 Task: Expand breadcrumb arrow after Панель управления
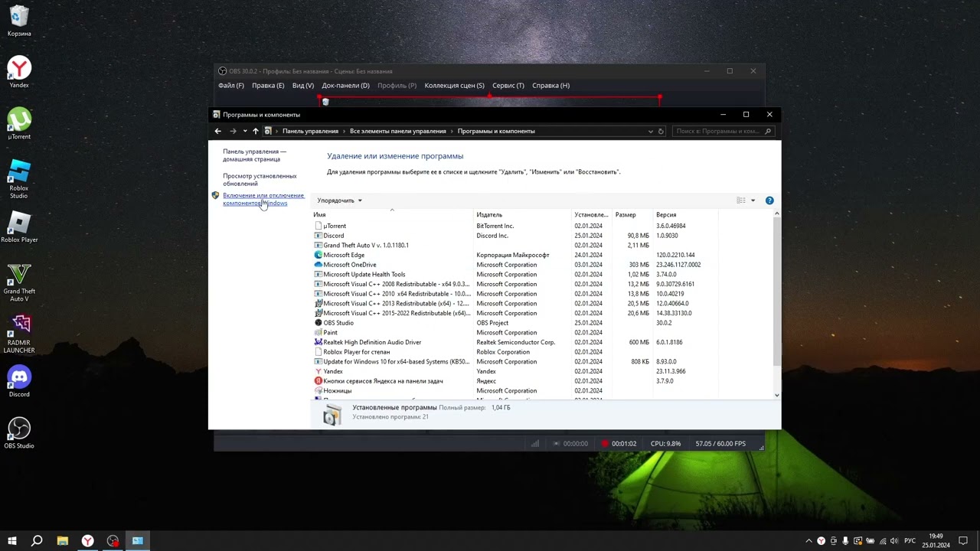(344, 131)
